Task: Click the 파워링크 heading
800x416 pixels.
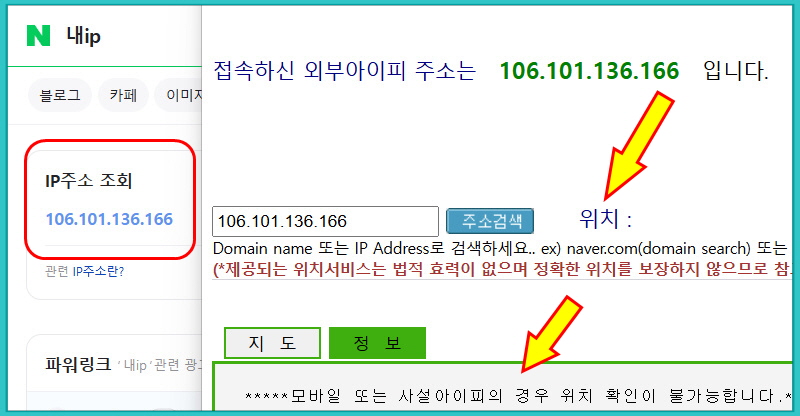Action: pyautogui.click(x=78, y=364)
